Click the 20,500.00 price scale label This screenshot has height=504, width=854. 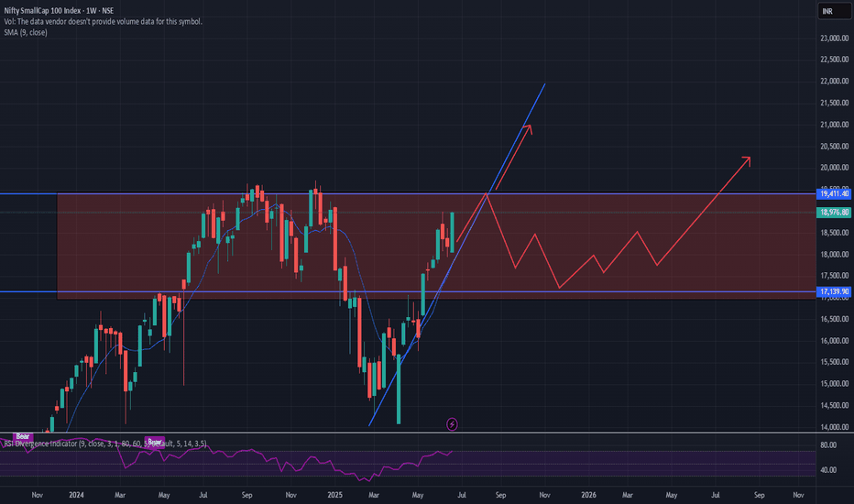click(835, 146)
